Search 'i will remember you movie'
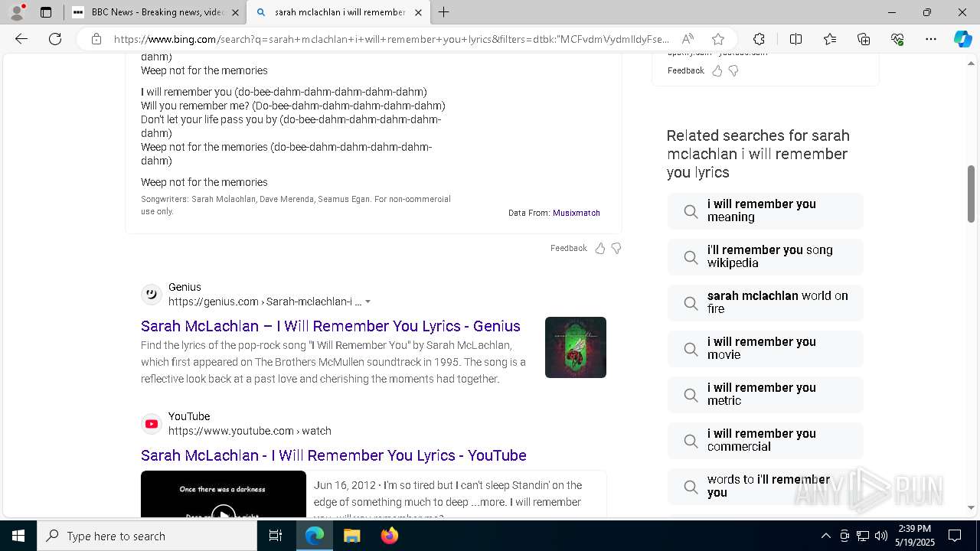980x551 pixels. tap(766, 348)
